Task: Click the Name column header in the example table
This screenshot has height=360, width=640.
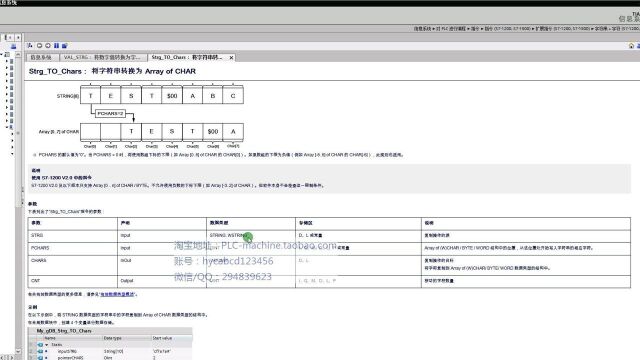Action: (x=50, y=338)
